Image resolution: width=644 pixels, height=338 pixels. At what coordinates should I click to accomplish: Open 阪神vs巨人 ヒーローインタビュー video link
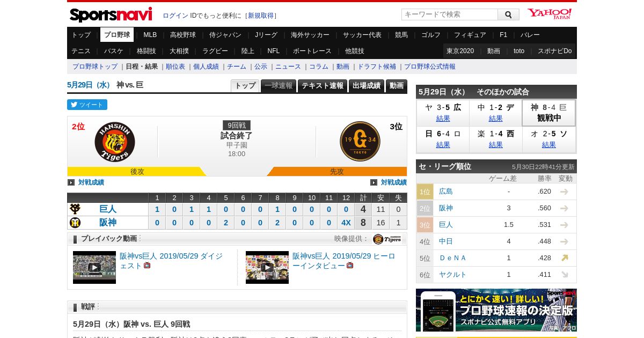click(344, 261)
